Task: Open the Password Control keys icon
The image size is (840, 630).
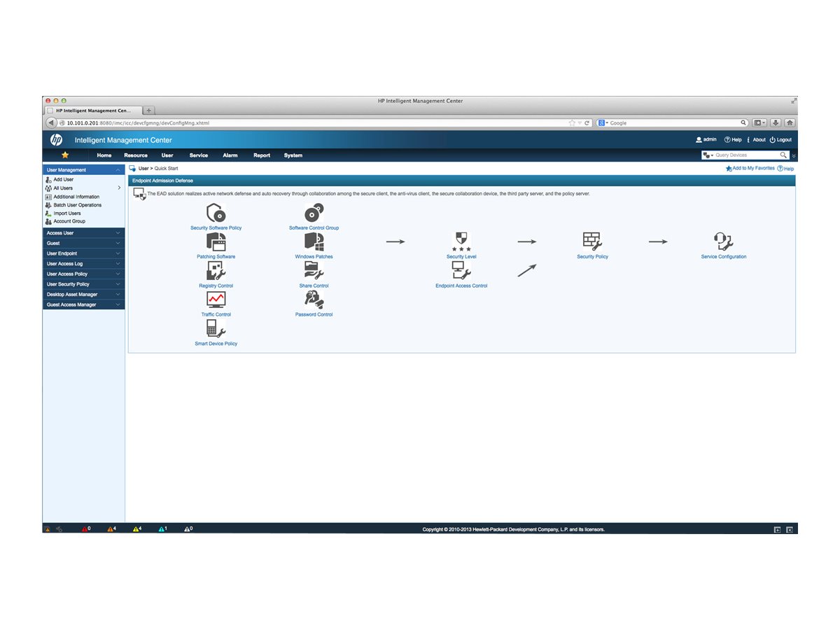Action: point(314,300)
